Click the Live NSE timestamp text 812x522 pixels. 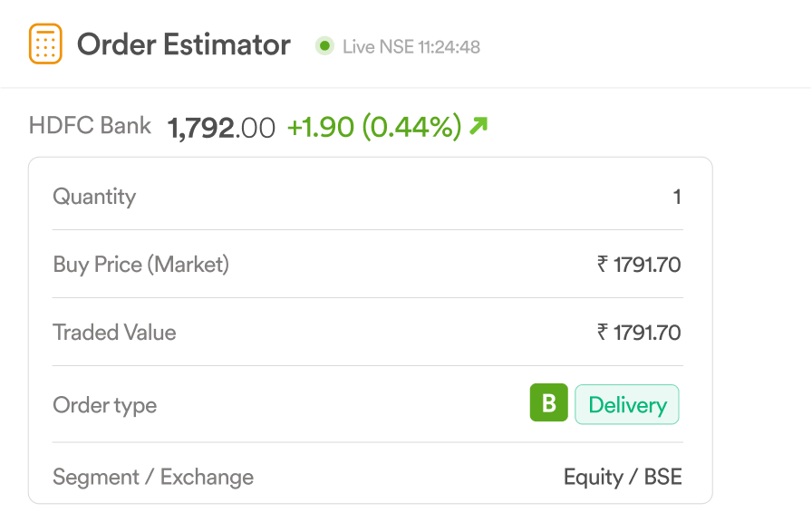[x=411, y=46]
